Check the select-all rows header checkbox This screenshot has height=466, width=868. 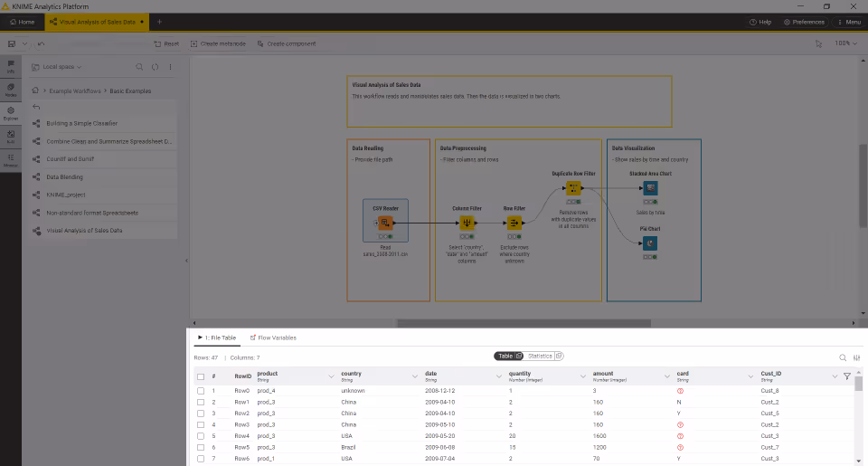(201, 376)
